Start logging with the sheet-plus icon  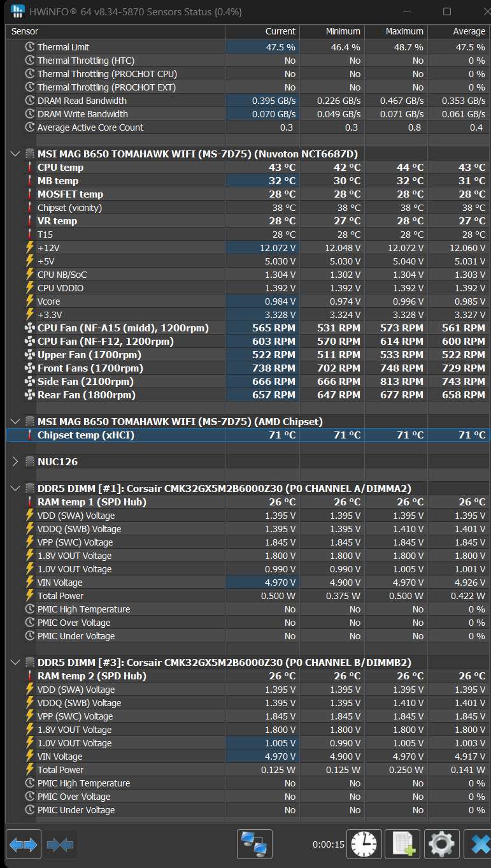click(402, 844)
